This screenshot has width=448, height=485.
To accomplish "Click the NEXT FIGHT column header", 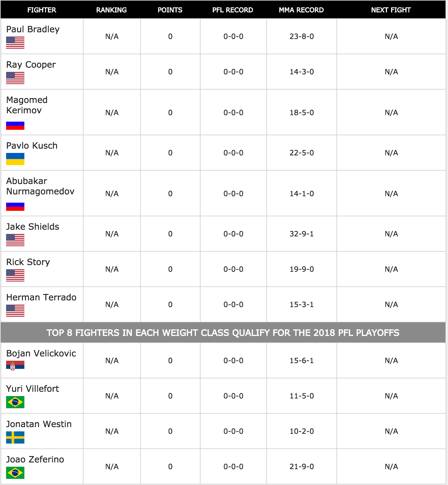I will point(391,10).
